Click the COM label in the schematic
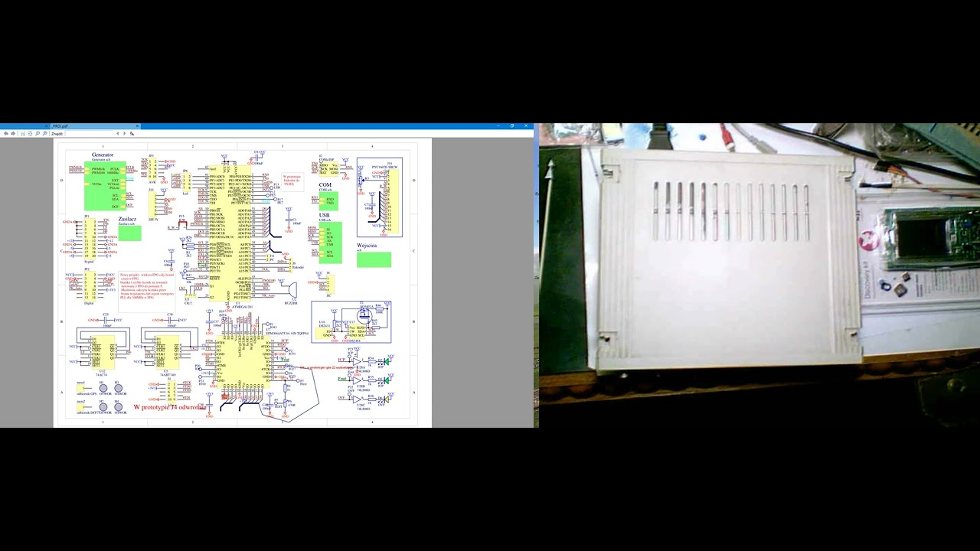This screenshot has height=551, width=980. point(325,184)
